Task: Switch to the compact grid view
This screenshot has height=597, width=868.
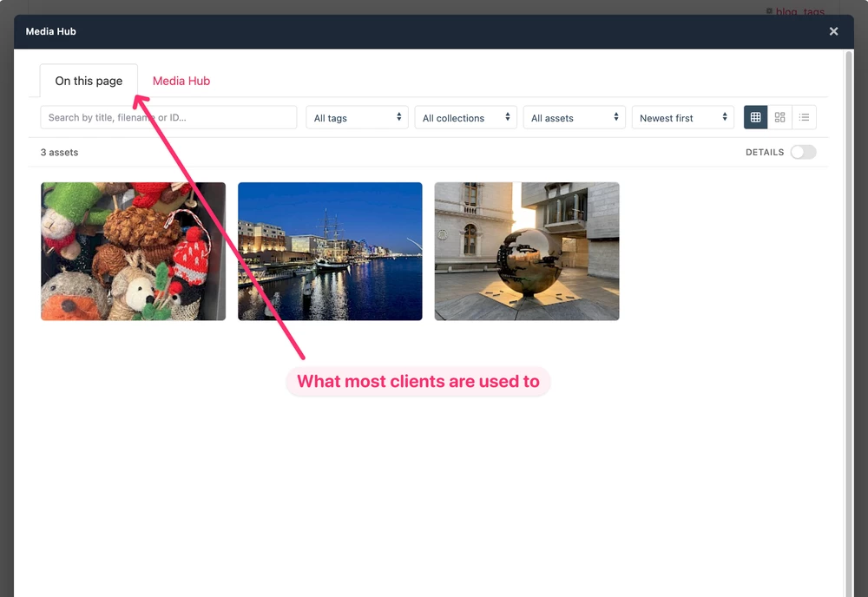Action: [x=755, y=117]
